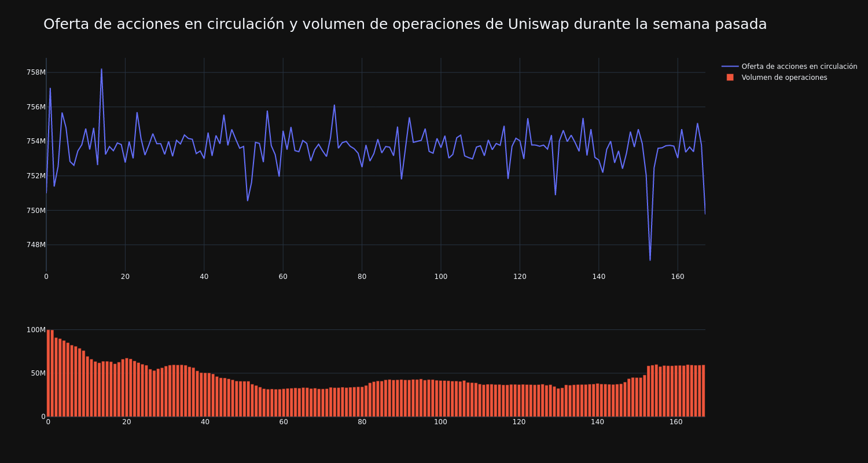This screenshot has height=463, width=868.
Task: Click the 748M y-axis label
Action: [x=36, y=245]
